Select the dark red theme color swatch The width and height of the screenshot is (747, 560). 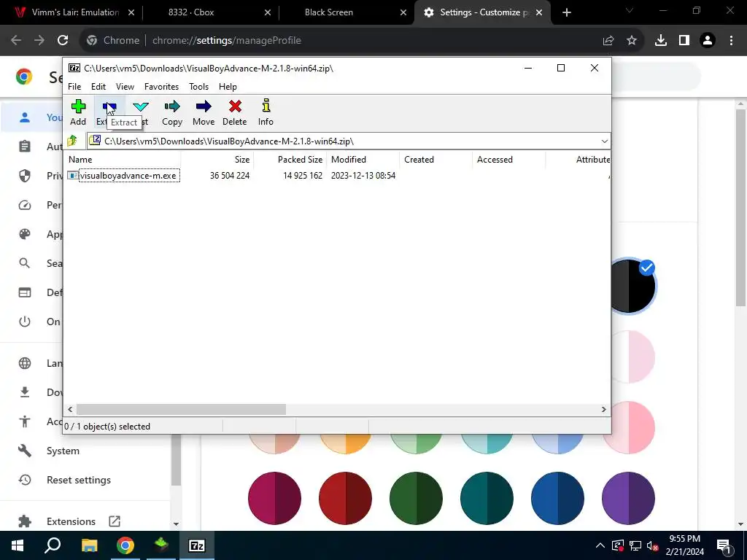tap(345, 498)
